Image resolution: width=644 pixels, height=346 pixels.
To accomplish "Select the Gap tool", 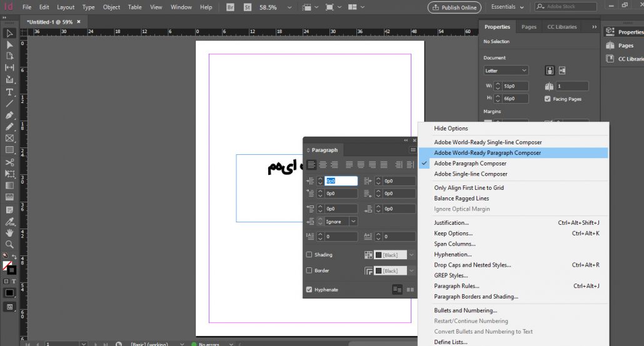I will pyautogui.click(x=9, y=67).
